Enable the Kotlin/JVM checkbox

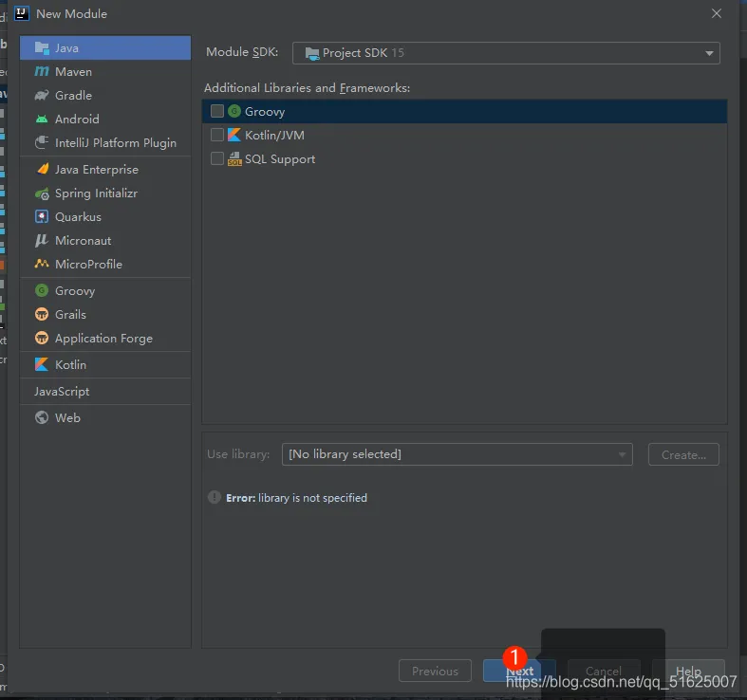[x=217, y=136]
